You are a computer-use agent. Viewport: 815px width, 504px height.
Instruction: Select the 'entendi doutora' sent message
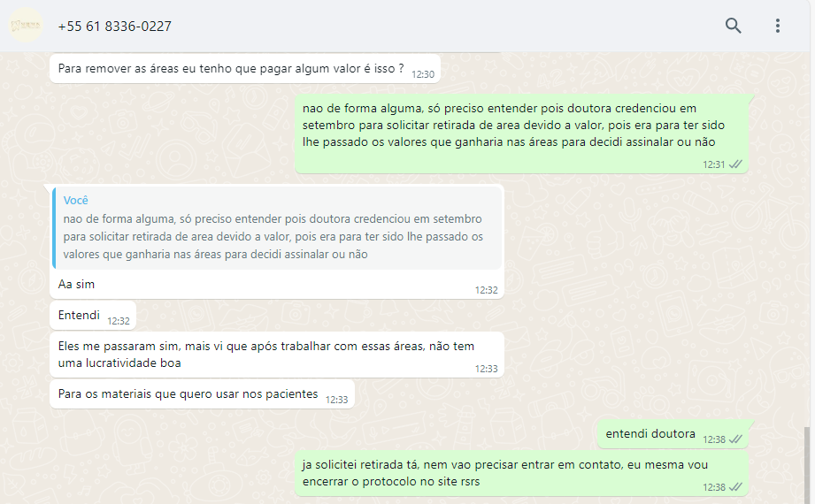(x=673, y=434)
